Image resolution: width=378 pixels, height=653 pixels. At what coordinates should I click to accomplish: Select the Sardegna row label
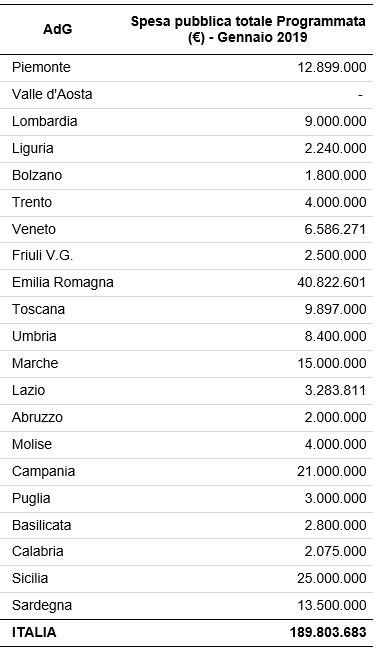(42, 606)
